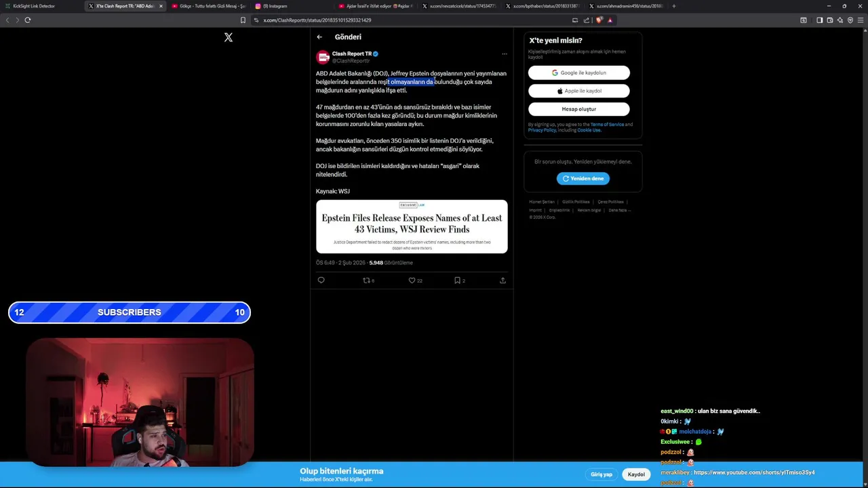Click the SUBSCRIBERS goal progress bar
Screen dimensions: 868x488
click(x=130, y=312)
